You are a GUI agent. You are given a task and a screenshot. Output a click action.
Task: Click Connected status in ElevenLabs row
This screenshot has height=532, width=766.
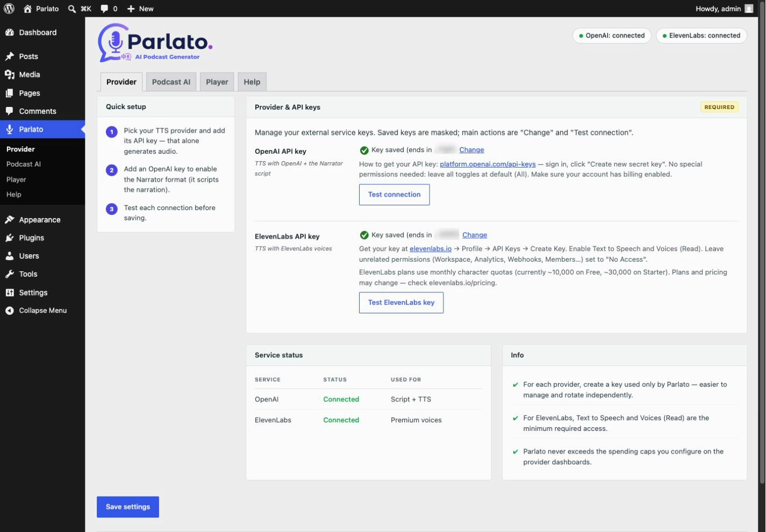pos(341,420)
